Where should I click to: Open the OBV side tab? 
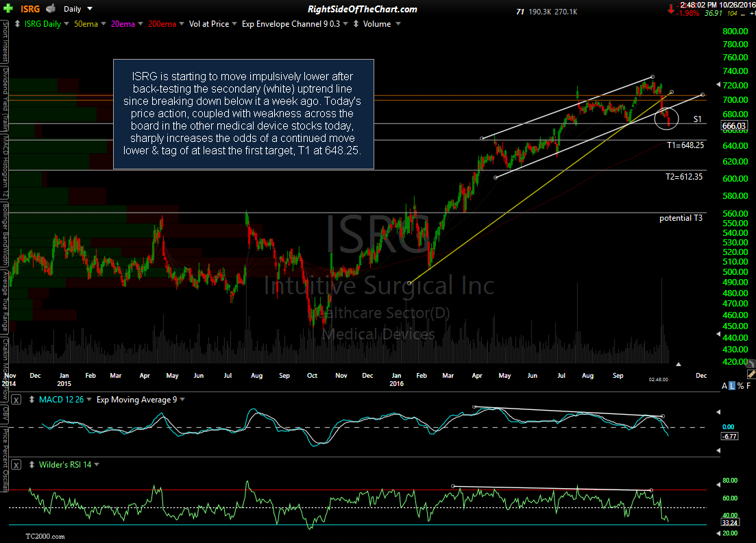click(5, 413)
